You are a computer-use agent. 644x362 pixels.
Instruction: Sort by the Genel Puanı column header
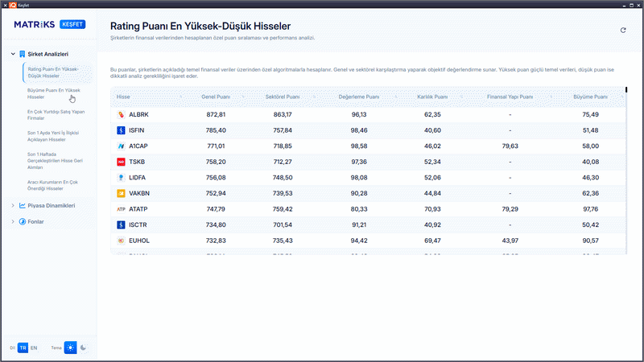pyautogui.click(x=215, y=97)
